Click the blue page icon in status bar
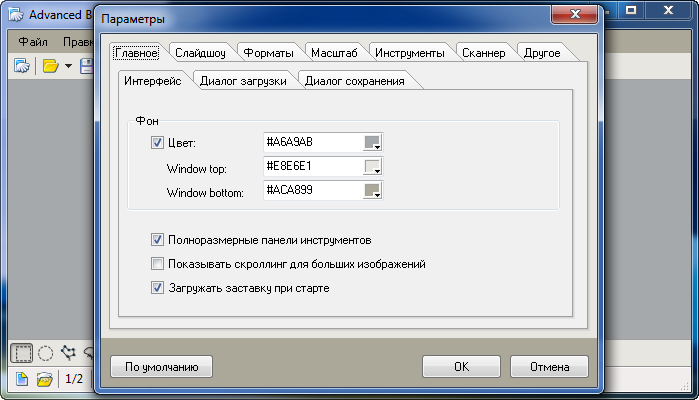Screen dimensions: 699x400 tap(22, 379)
